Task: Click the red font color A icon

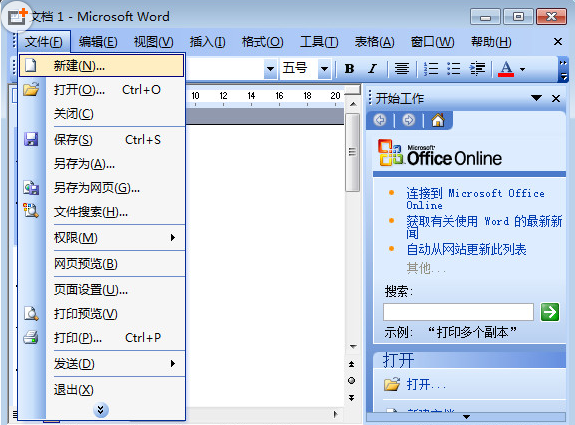Action: pyautogui.click(x=506, y=69)
